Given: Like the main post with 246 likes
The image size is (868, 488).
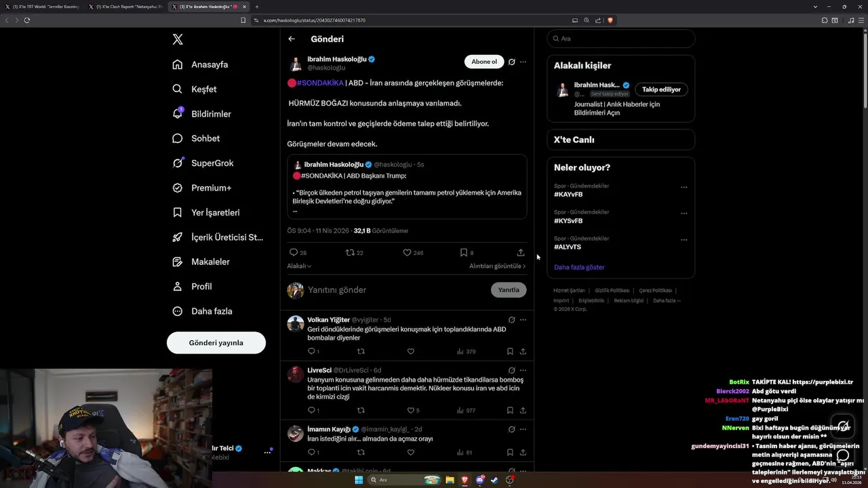Looking at the screenshot, I should [x=413, y=252].
